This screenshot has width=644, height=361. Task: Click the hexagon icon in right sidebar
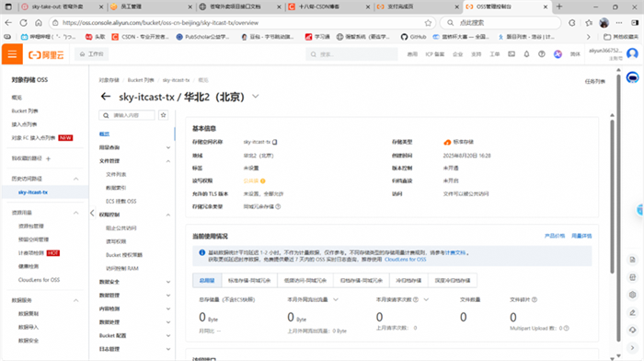633,295
